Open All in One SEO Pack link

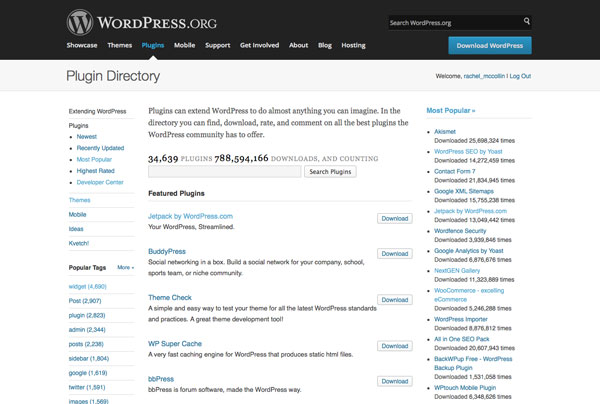[x=462, y=339]
